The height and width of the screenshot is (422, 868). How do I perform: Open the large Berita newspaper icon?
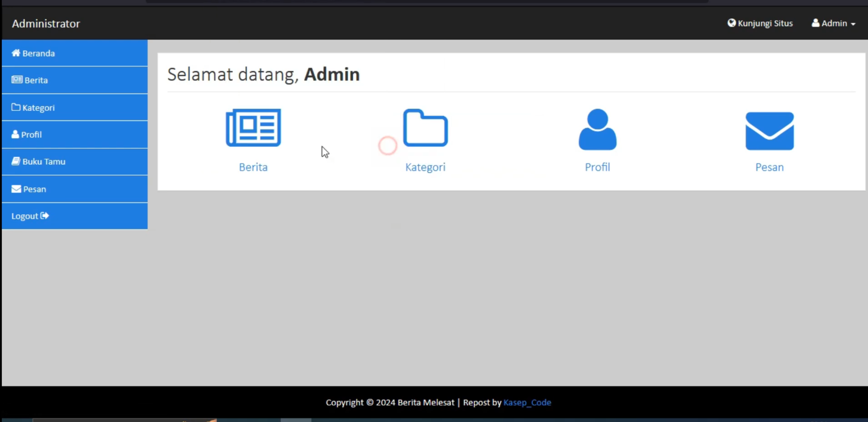tap(253, 128)
